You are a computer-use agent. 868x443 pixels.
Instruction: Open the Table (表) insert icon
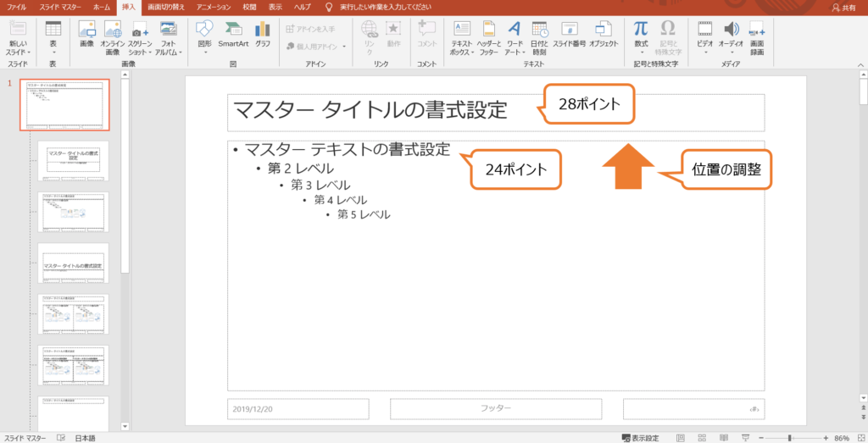coord(53,30)
